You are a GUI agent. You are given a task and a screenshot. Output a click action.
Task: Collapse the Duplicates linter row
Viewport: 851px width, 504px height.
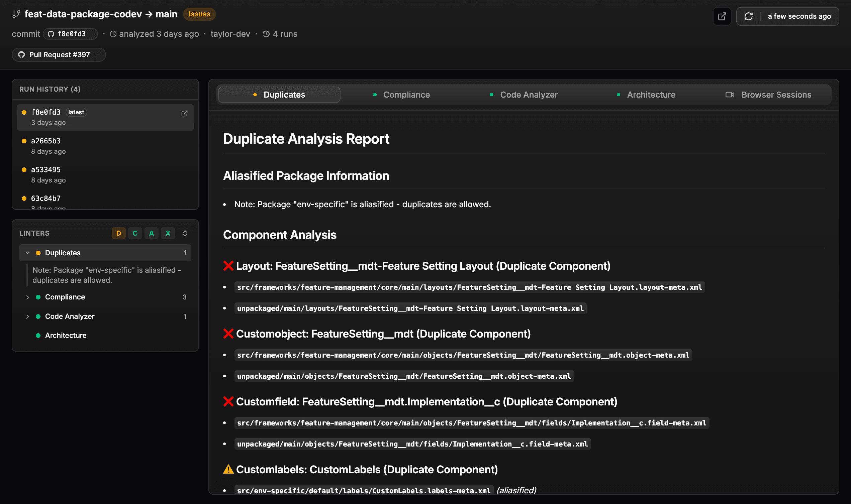[105, 253]
